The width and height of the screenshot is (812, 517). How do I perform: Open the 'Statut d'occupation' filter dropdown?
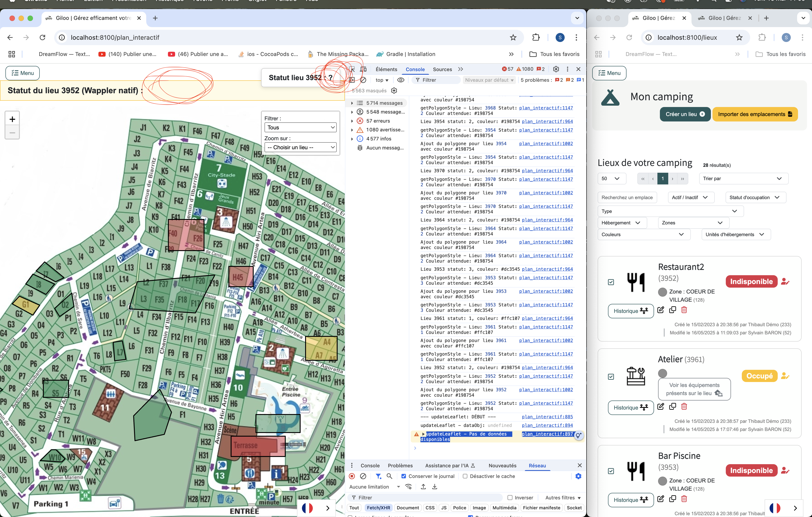pyautogui.click(x=755, y=197)
